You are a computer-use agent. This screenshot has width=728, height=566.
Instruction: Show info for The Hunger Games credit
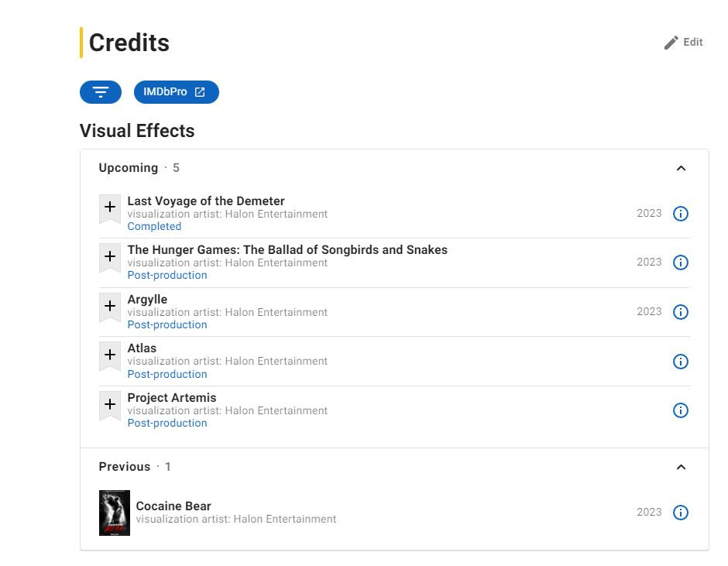(x=681, y=262)
